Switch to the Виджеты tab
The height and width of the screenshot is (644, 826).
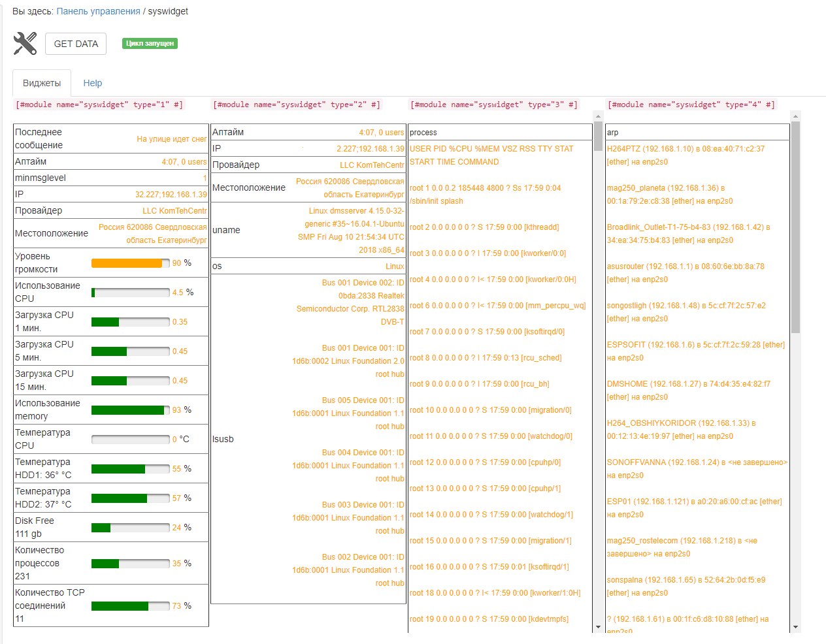(42, 83)
